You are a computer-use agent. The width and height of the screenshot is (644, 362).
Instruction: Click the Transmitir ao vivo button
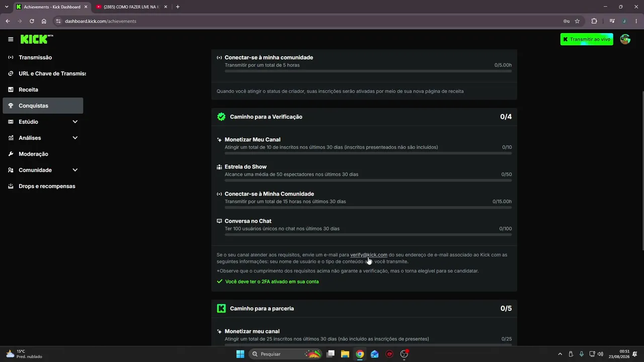pyautogui.click(x=587, y=39)
